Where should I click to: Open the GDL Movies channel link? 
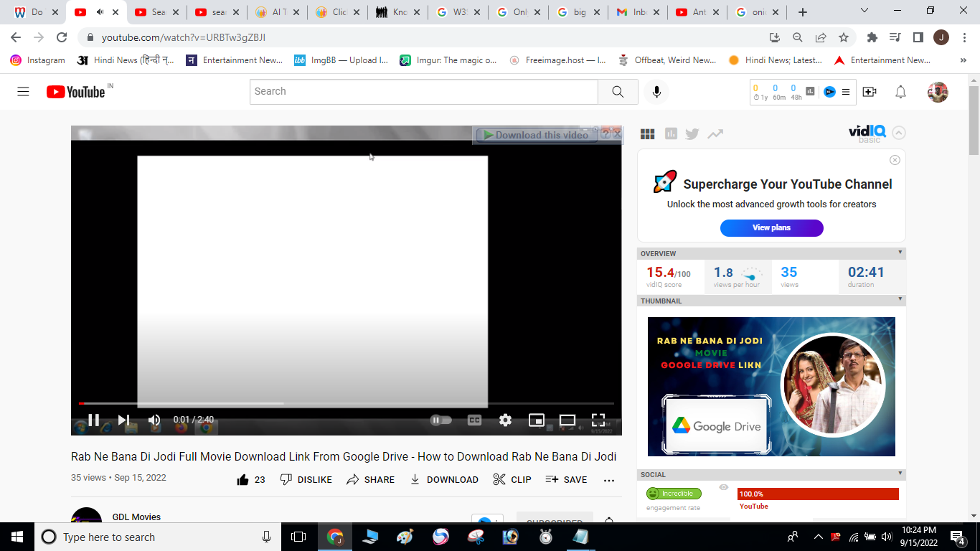tap(136, 517)
